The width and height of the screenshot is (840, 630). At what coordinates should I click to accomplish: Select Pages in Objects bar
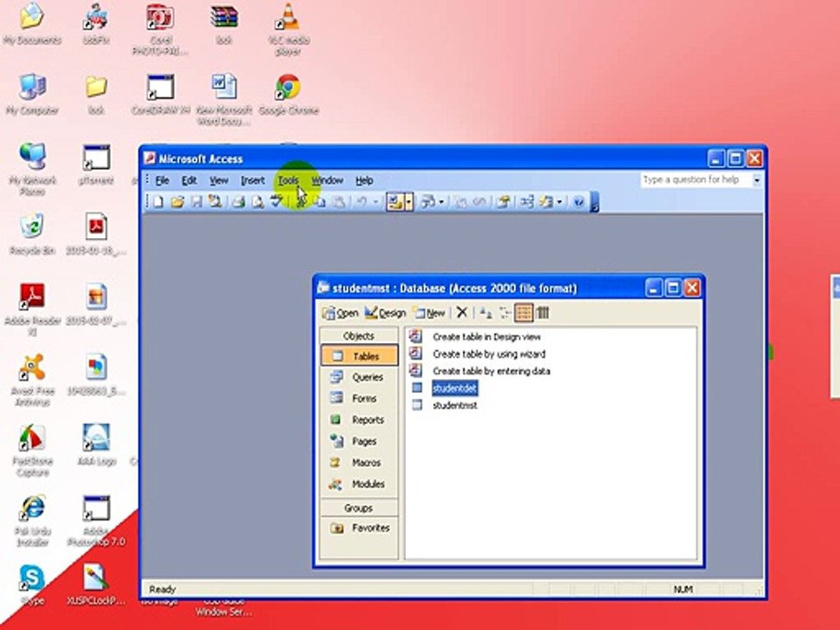tap(360, 441)
